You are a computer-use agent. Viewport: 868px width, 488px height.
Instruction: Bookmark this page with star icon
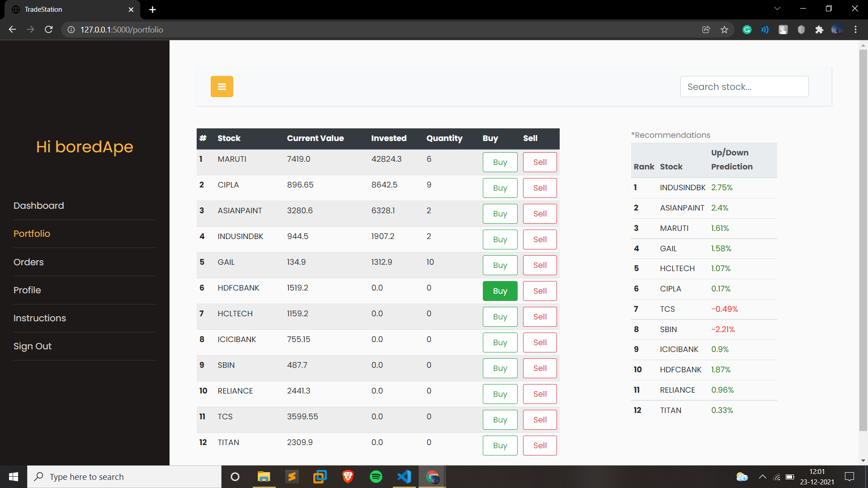pyautogui.click(x=724, y=30)
